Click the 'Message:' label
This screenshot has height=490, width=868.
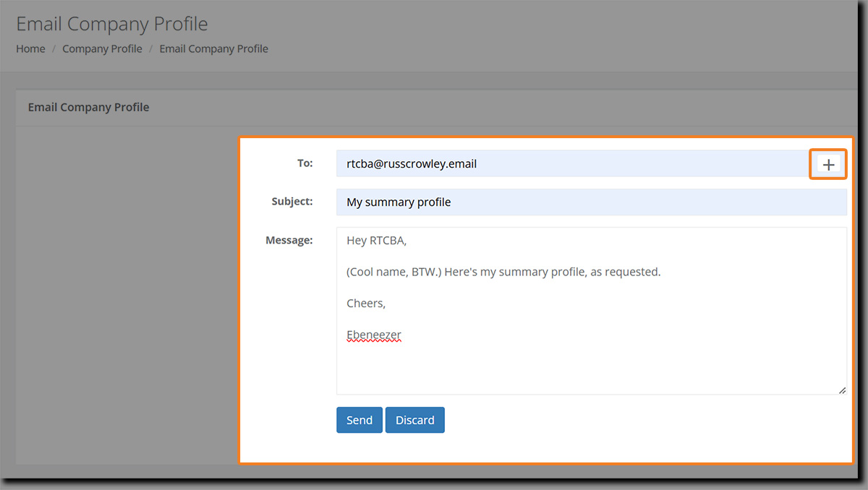click(289, 240)
